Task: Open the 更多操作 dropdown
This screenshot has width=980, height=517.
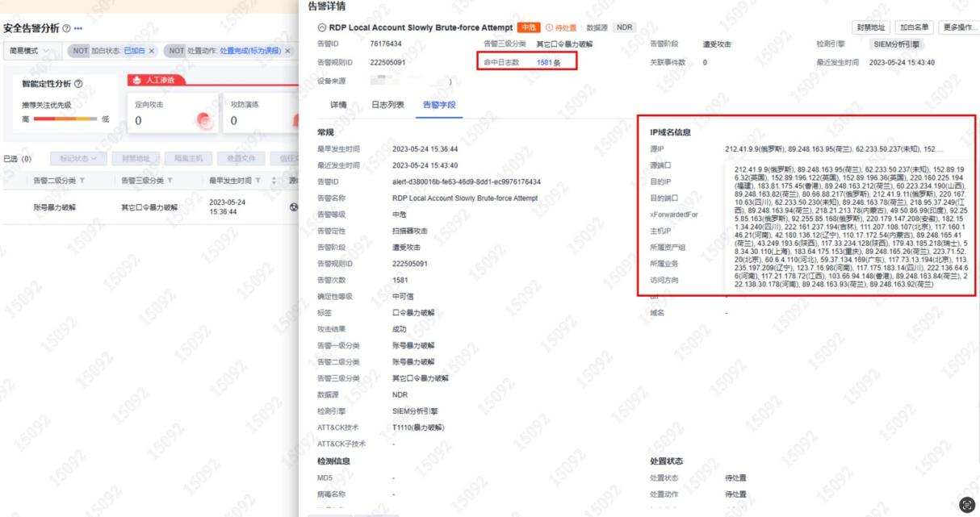Action: pos(959,27)
